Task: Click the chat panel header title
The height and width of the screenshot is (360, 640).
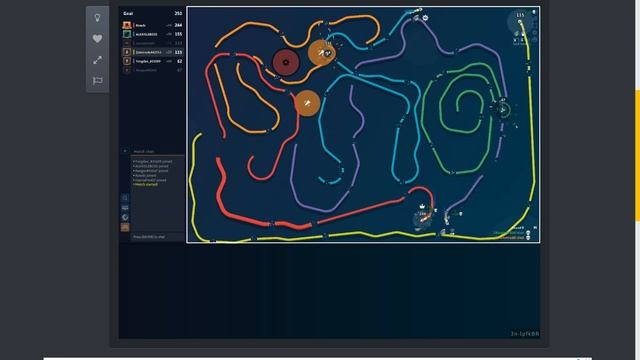Action: point(144,151)
